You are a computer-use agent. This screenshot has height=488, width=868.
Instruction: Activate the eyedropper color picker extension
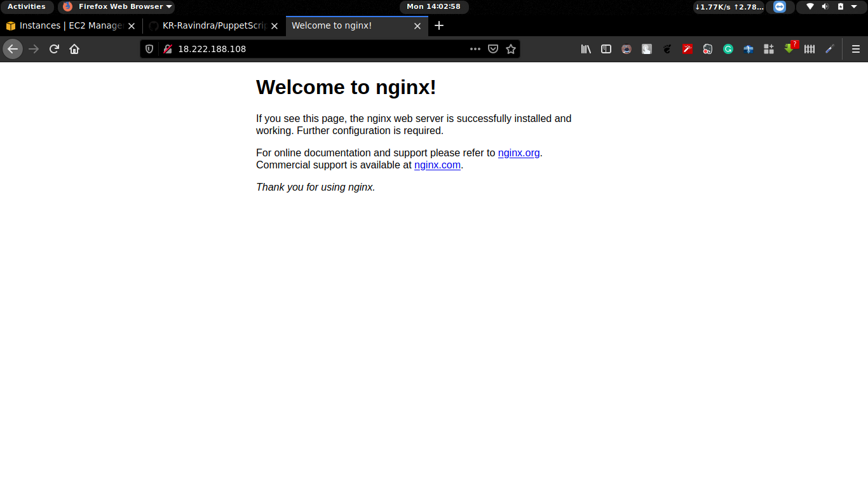830,49
